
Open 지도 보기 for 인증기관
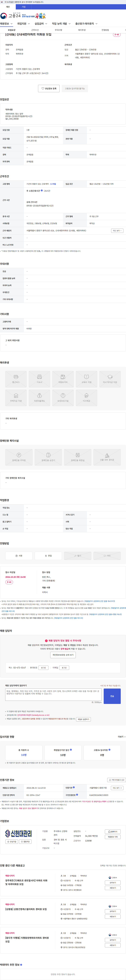pos(117,788)
